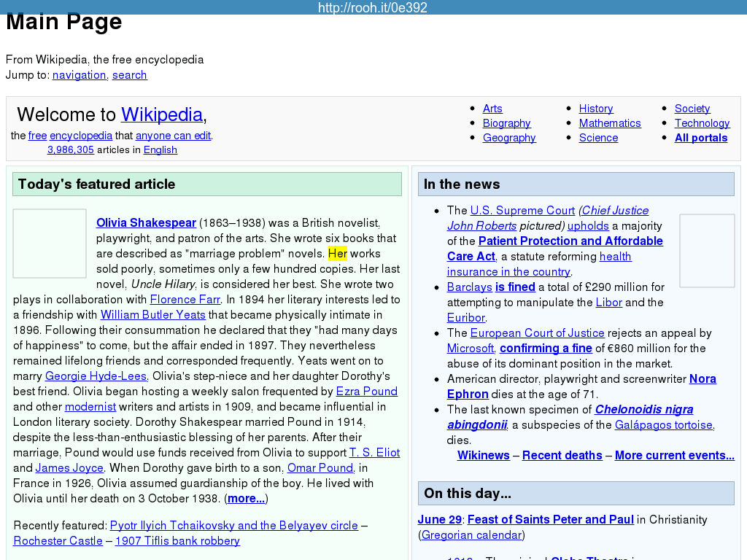This screenshot has height=560, width=747.
Task: View All portals
Action: pyautogui.click(x=700, y=138)
